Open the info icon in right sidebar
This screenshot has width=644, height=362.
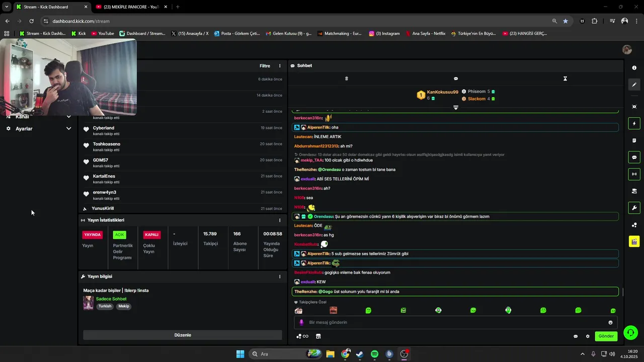click(x=634, y=68)
